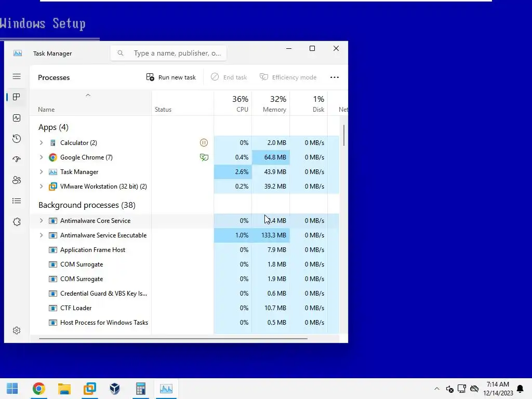Click the horizontal scrollbar at the bottom
Viewport: 532px width, 399px height.
tap(173, 339)
